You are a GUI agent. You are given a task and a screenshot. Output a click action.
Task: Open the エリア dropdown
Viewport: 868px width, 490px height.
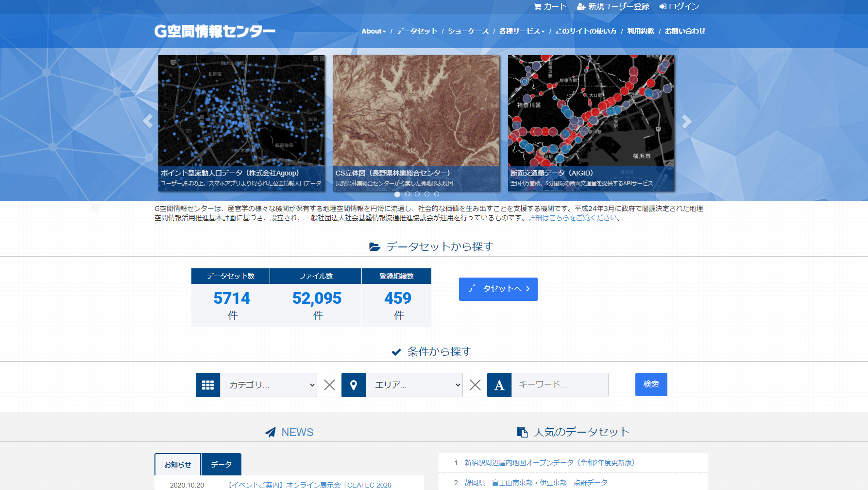pyautogui.click(x=414, y=385)
